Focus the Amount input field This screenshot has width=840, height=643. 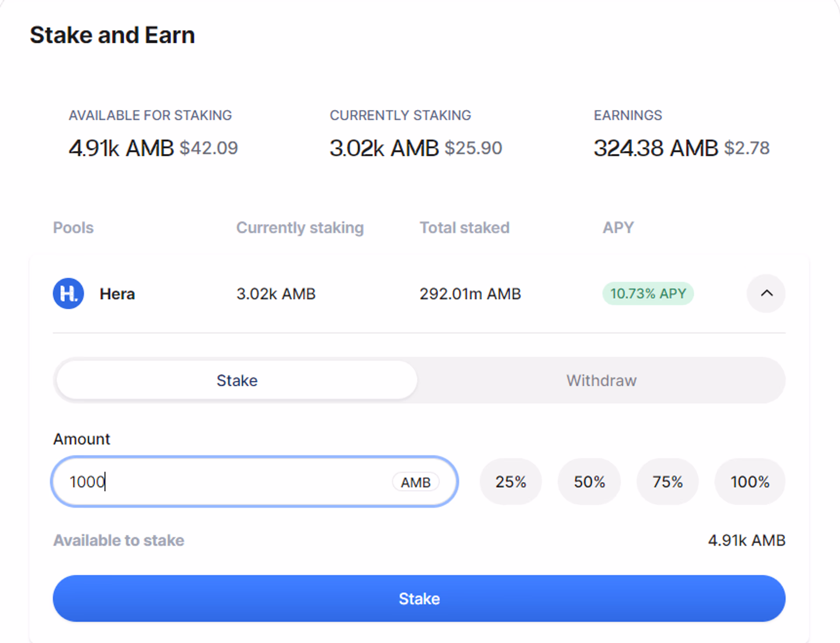[255, 482]
